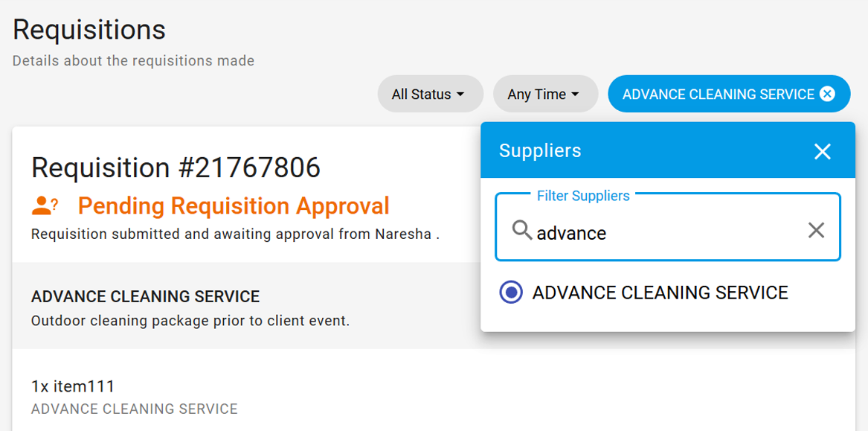The image size is (868, 431).
Task: Open the All Status dropdown
Action: point(430,94)
